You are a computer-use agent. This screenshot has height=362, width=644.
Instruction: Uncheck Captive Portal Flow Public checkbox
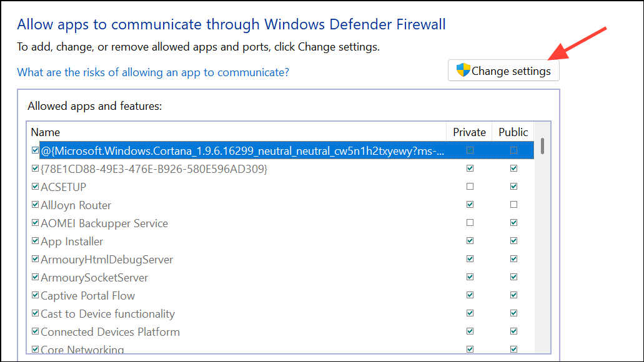(513, 295)
